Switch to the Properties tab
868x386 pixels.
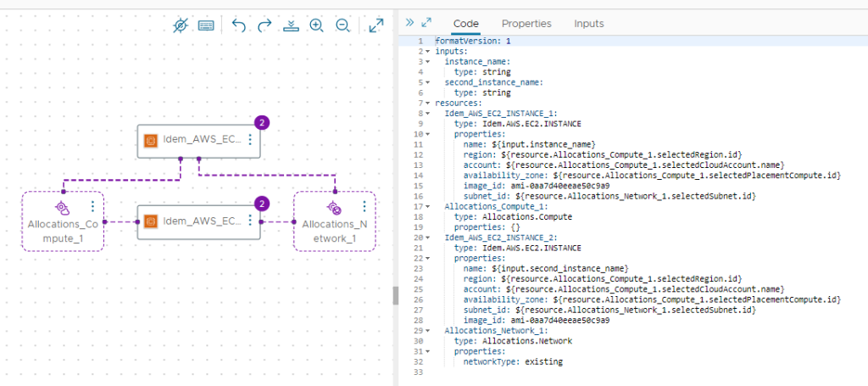click(x=526, y=24)
